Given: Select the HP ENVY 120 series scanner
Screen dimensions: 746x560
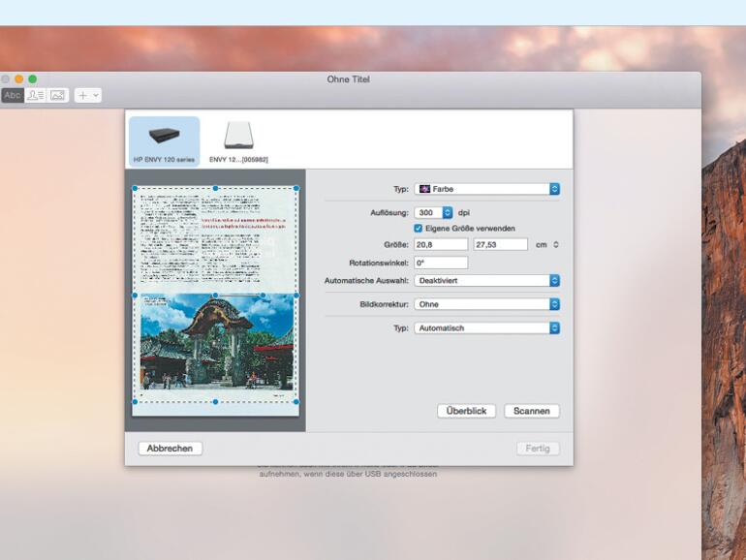Looking at the screenshot, I should (164, 141).
